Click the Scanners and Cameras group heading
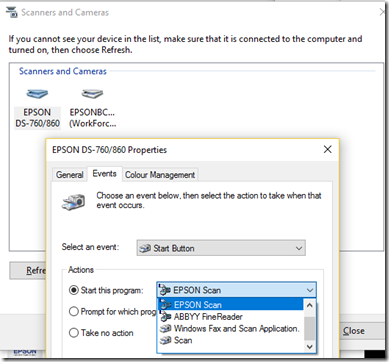Viewport: 389px width, 362px height. 63,71
